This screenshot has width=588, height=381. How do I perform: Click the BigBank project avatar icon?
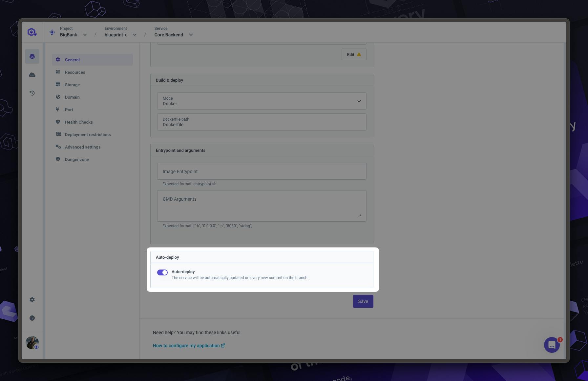52,32
